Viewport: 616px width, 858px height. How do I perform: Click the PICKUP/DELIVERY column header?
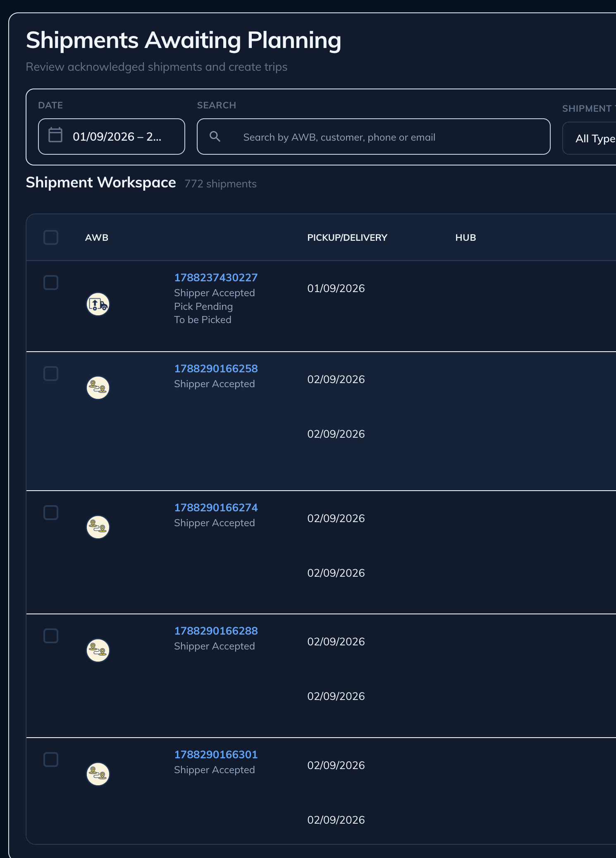[347, 237]
